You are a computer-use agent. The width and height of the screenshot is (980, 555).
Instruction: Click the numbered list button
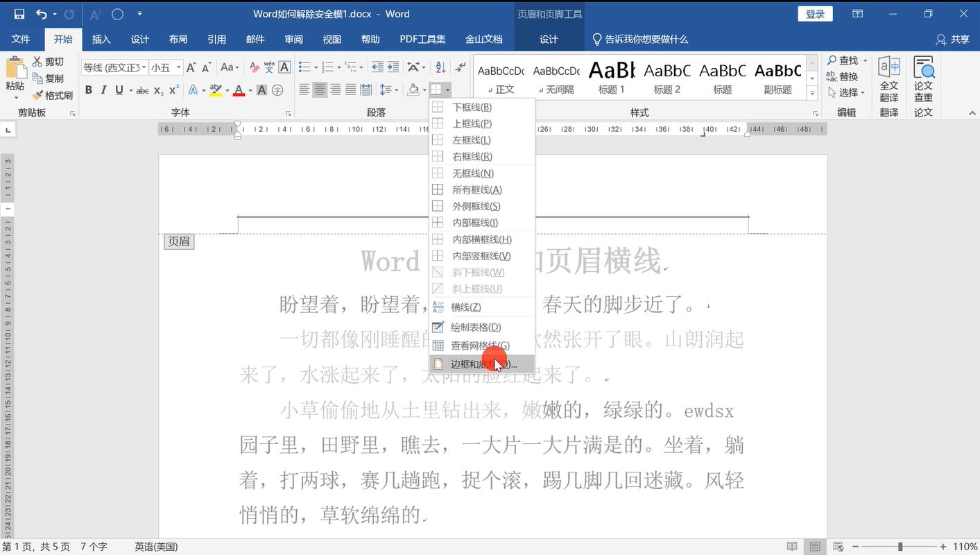(x=327, y=67)
